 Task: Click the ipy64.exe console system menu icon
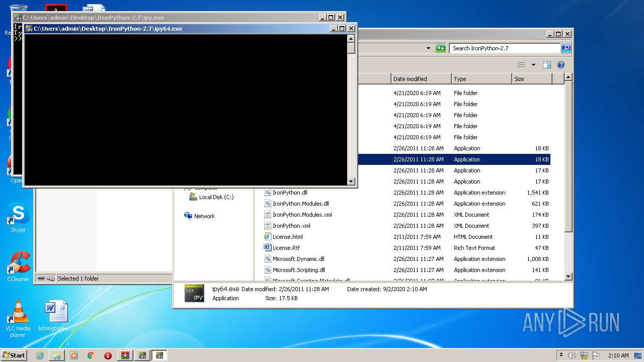coord(29,29)
